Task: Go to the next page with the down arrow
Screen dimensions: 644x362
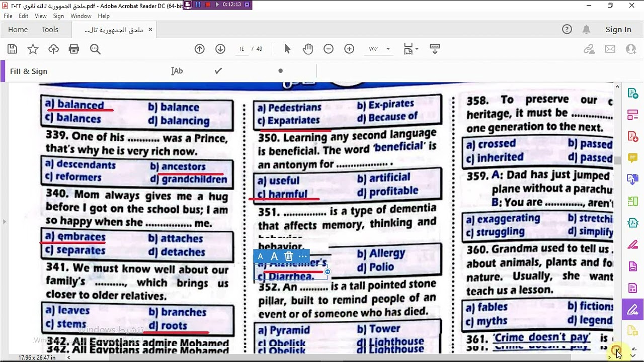Action: [220, 49]
